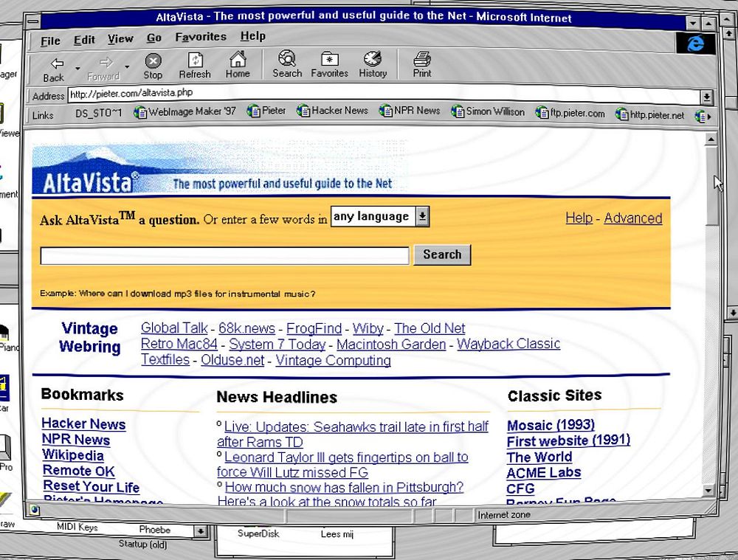Visit the 68k.news link
Viewport: 738px width, 560px height.
246,328
